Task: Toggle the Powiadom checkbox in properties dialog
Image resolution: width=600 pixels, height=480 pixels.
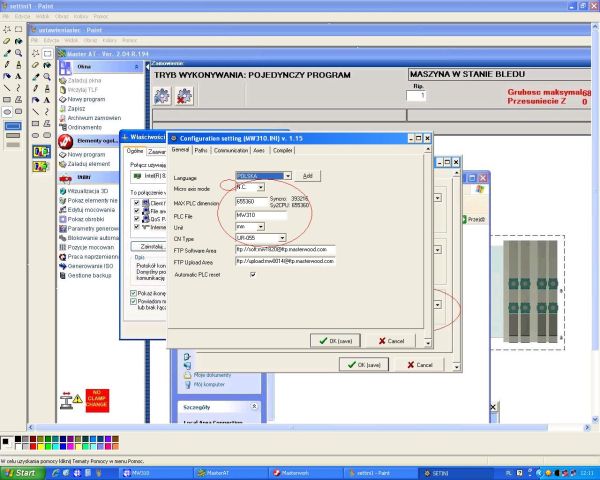Action: [x=134, y=302]
